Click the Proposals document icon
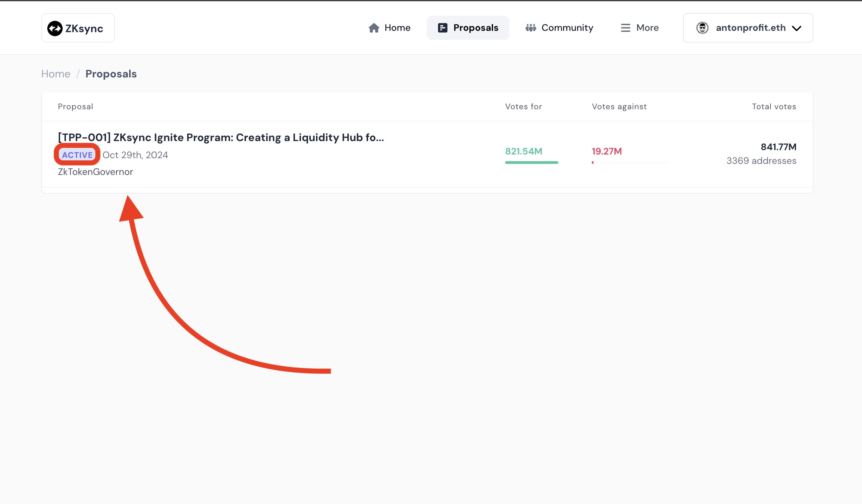Screen dimensions: 862x504 (x=443, y=28)
